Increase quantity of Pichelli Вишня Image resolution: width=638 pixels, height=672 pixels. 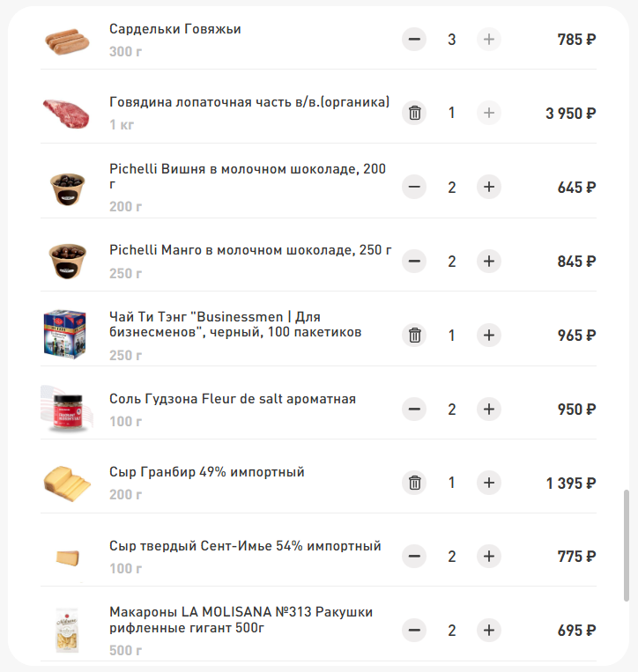click(x=490, y=187)
